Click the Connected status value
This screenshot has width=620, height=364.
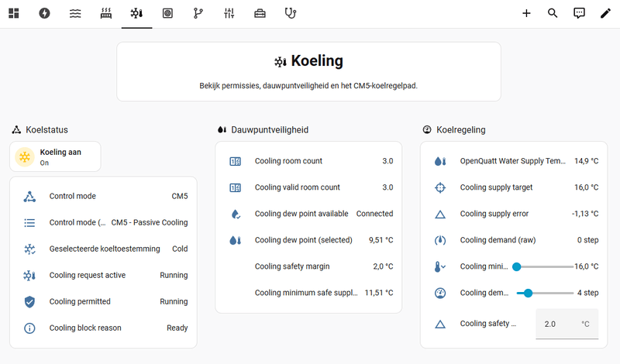[374, 214]
